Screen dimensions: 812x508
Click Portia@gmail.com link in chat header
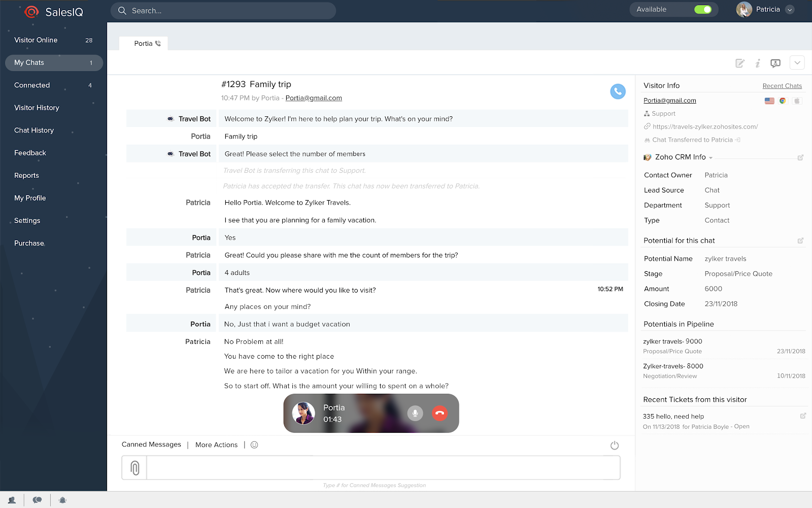click(314, 98)
